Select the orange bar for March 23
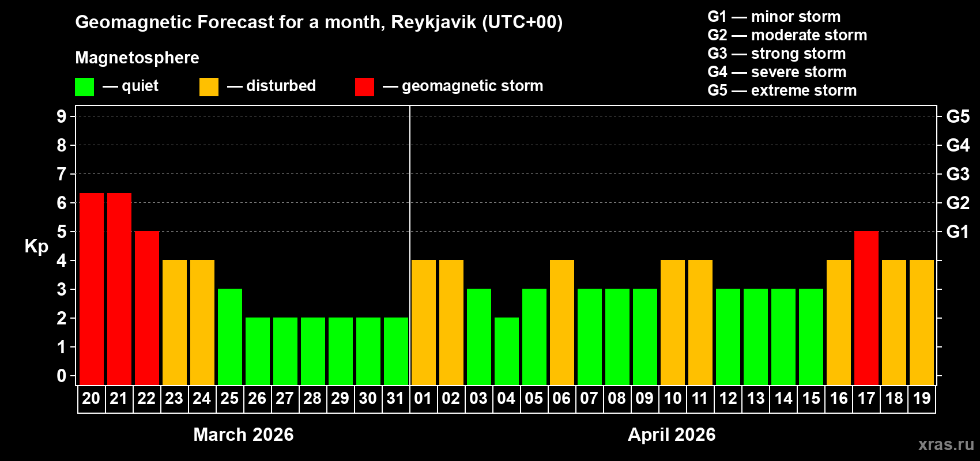Viewport: 980px width, 461px height. pyautogui.click(x=175, y=322)
